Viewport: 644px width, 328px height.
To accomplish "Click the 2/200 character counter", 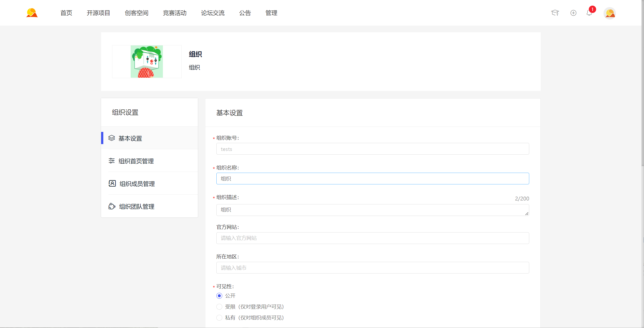I will [522, 199].
